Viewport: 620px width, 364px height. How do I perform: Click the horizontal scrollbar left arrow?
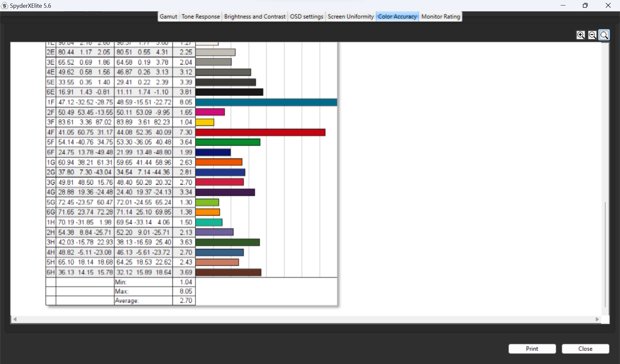tap(15, 319)
